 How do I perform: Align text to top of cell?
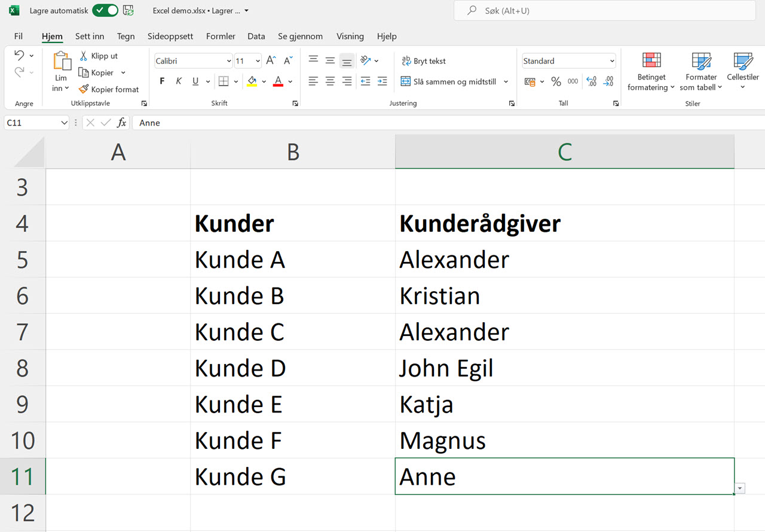(x=313, y=60)
